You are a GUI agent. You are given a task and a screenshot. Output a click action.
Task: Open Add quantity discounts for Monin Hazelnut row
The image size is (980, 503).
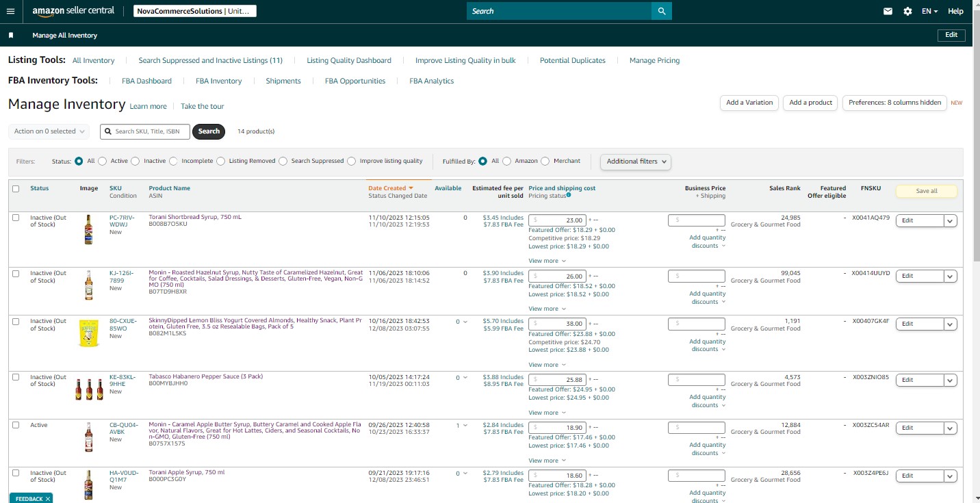[x=708, y=298]
